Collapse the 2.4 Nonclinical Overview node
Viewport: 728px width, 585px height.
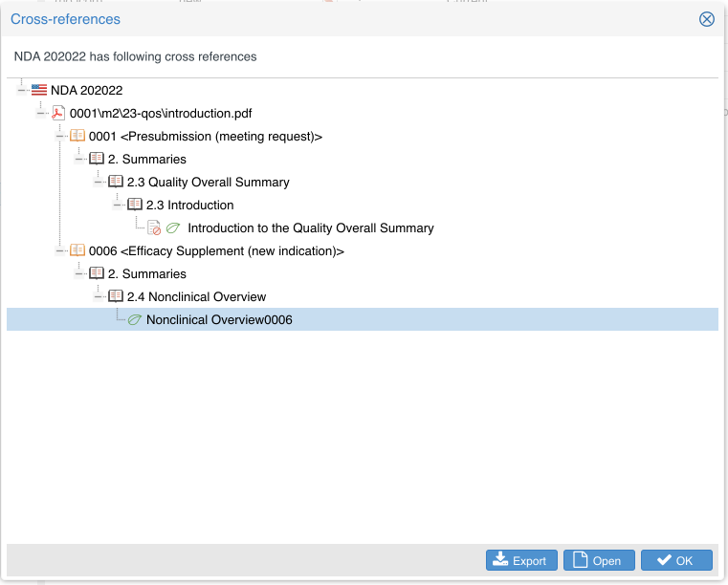[x=99, y=296]
